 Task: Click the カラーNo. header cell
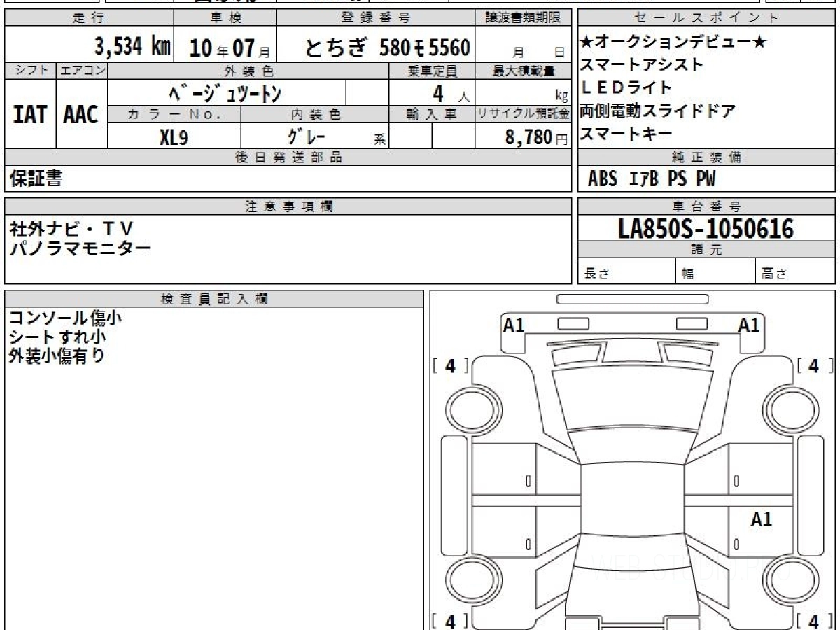pos(174,114)
